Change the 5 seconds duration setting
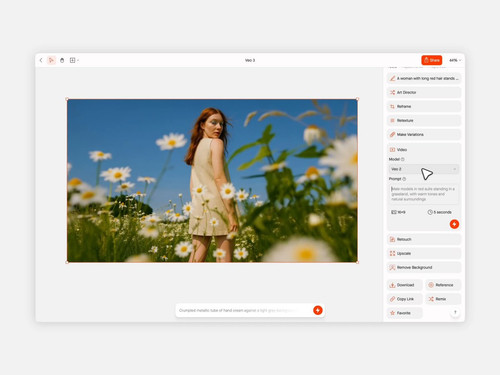Viewport: 500px width, 375px height. coord(440,212)
